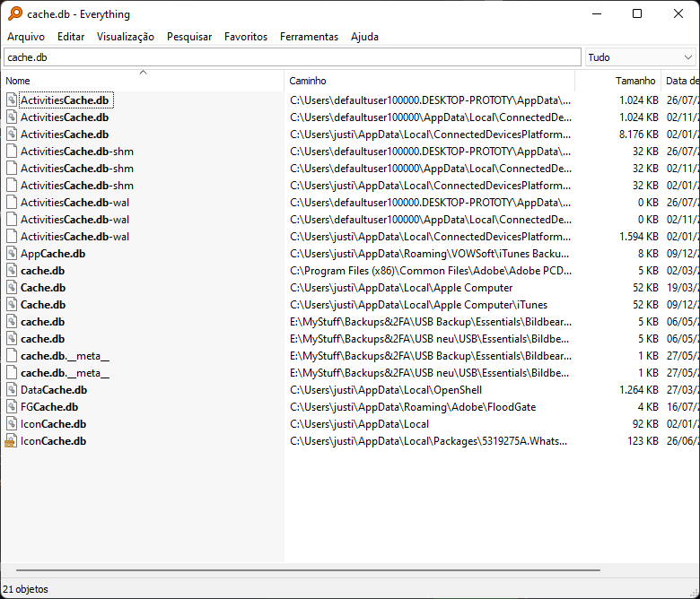
Task: Click path of VOWSoft iTunes Backup AppCache.db
Action: [x=430, y=254]
